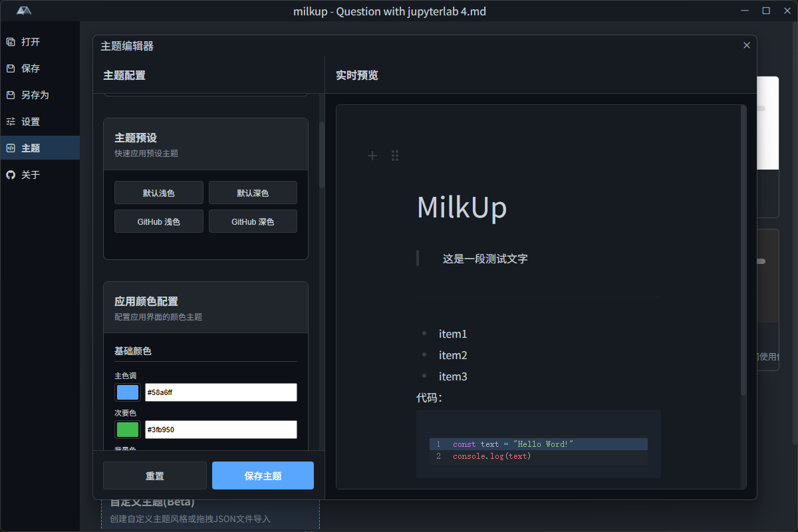Open the green 次要色 color swatch picker
This screenshot has width=798, height=532.
point(127,430)
